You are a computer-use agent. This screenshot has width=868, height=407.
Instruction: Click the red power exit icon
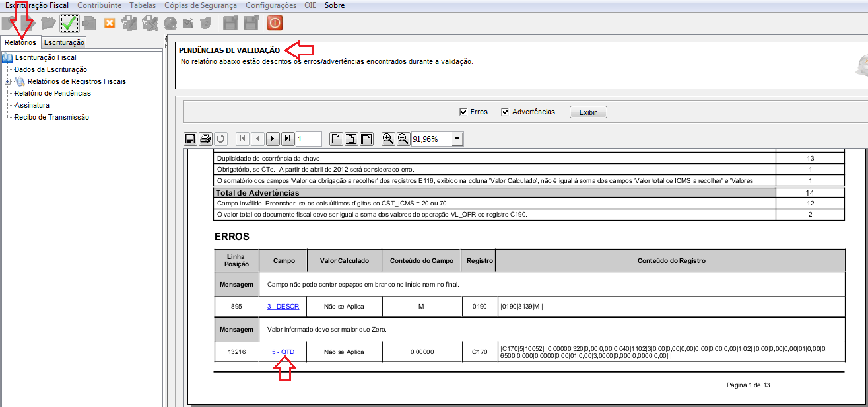coord(275,23)
